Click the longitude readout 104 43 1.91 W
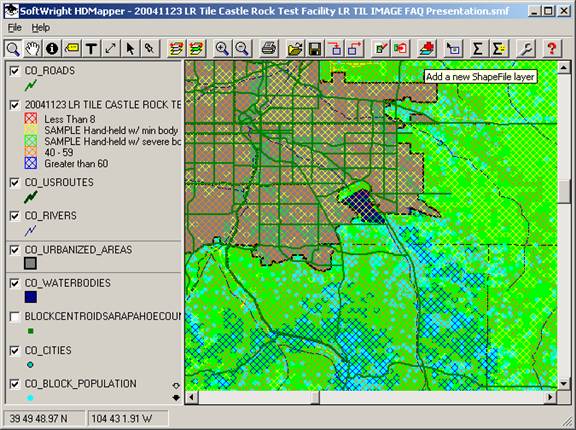 pyautogui.click(x=122, y=418)
